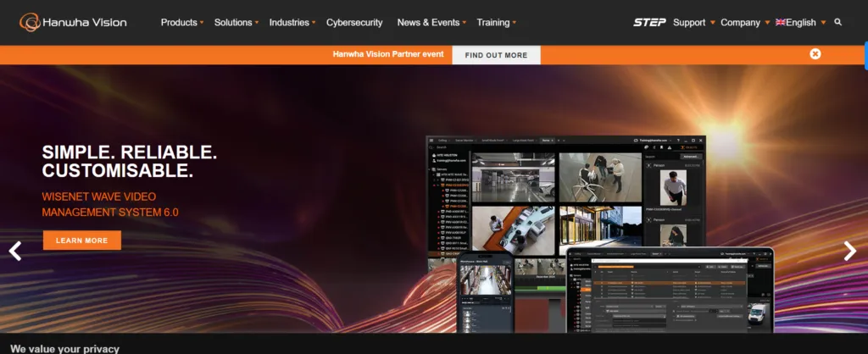Image resolution: width=868 pixels, height=354 pixels.
Task: Open the search magnifier icon
Action: click(x=837, y=22)
